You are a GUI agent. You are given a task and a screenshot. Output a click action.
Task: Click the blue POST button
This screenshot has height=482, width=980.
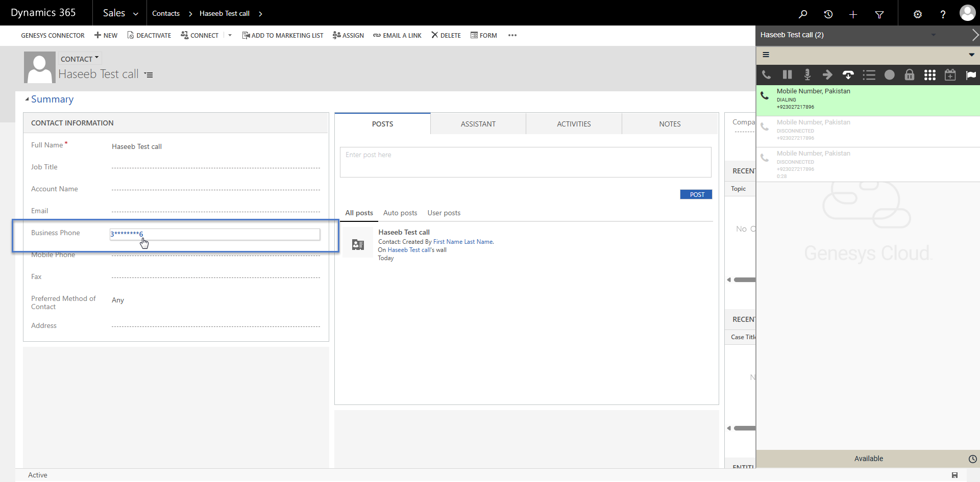pyautogui.click(x=696, y=194)
